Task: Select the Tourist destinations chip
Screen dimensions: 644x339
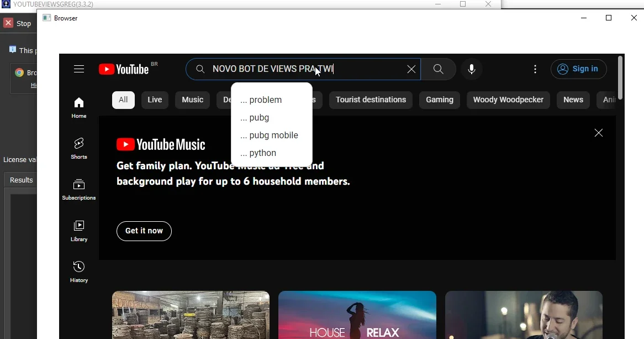Action: [x=371, y=100]
